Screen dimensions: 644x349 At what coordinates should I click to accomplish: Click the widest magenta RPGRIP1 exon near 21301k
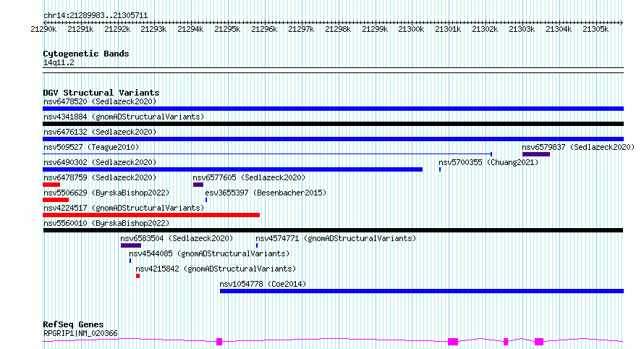pos(452,342)
